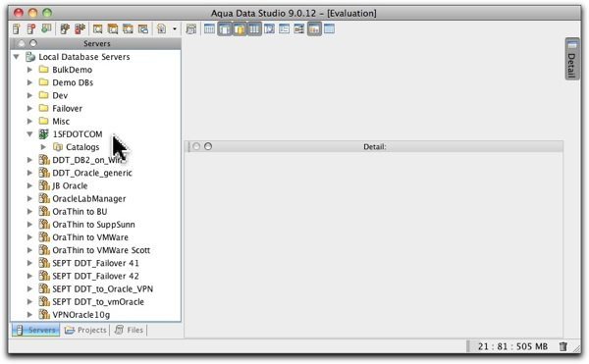Select SEPT DDT_to_vmOracle server
This screenshot has height=364, width=589.
tap(98, 302)
